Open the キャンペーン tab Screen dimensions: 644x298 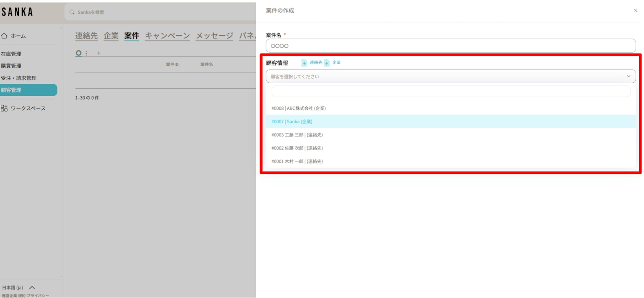pos(167,36)
